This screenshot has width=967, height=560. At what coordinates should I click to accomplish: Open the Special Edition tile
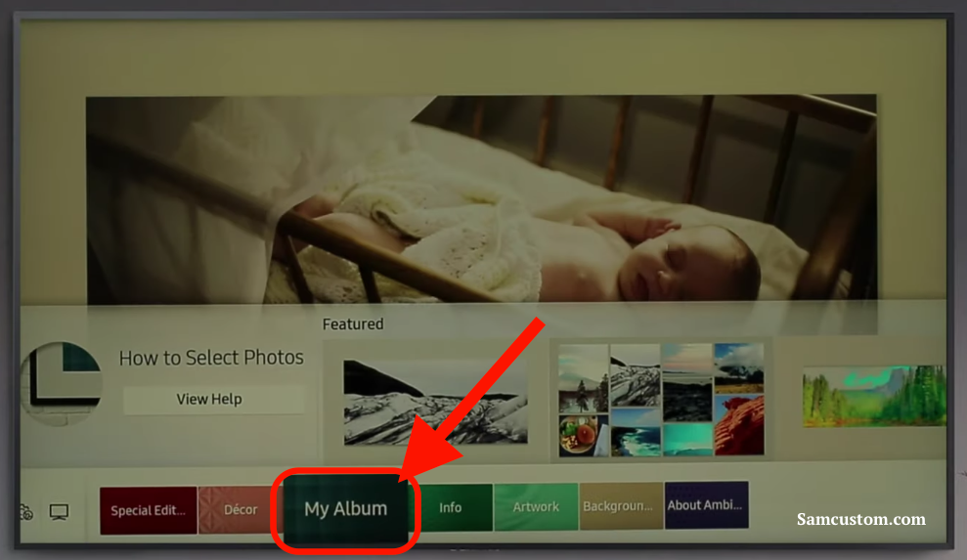coord(149,510)
